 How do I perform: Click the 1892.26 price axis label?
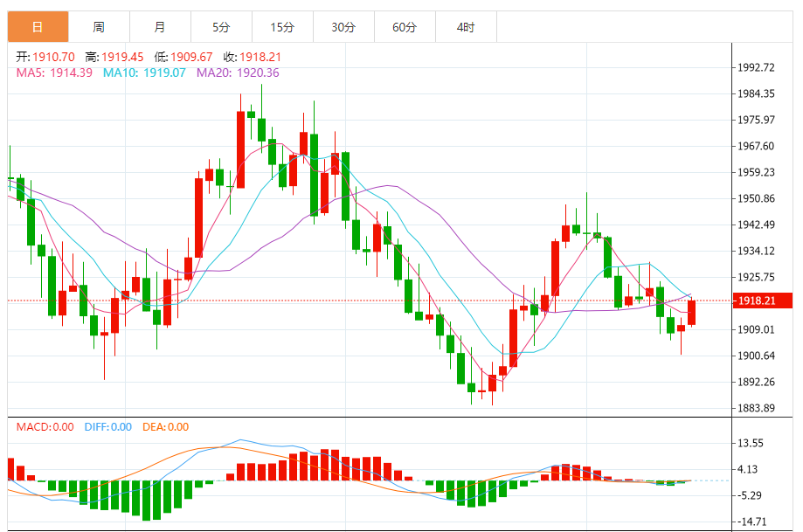(x=756, y=382)
